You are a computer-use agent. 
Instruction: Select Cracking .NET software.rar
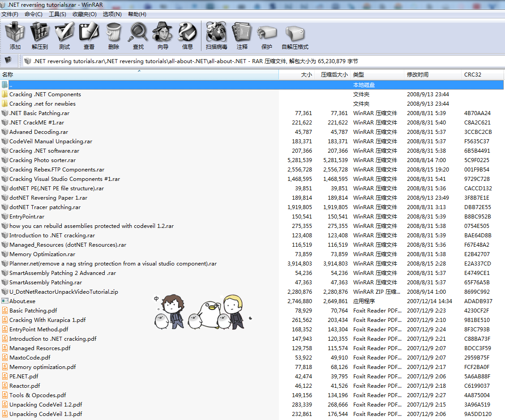[x=44, y=151]
